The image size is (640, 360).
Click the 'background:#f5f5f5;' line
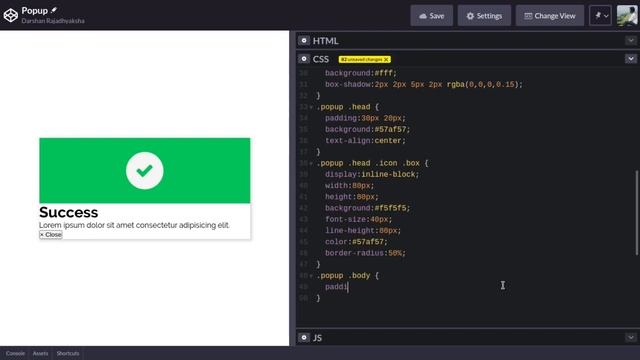point(367,208)
